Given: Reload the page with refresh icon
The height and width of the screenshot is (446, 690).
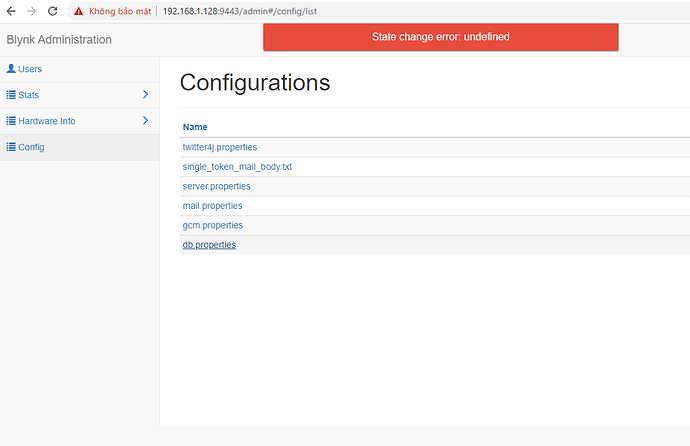Looking at the screenshot, I should point(52,11).
